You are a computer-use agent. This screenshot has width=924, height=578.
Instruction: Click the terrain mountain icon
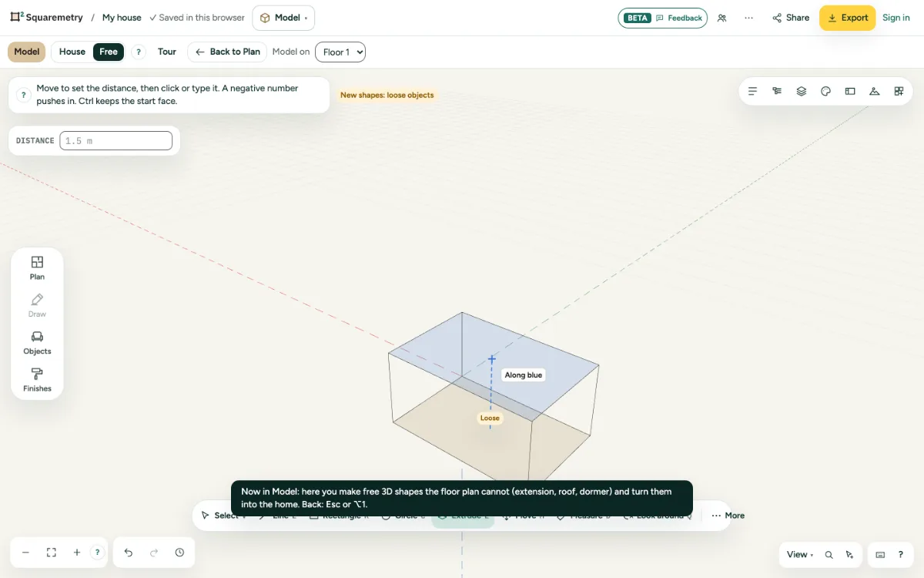click(875, 91)
